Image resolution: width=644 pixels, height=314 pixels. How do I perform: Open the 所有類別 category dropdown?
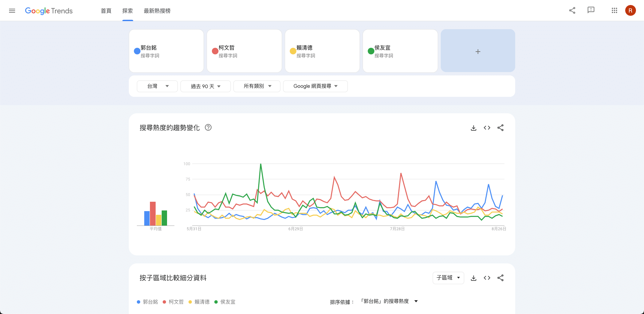[x=257, y=86]
